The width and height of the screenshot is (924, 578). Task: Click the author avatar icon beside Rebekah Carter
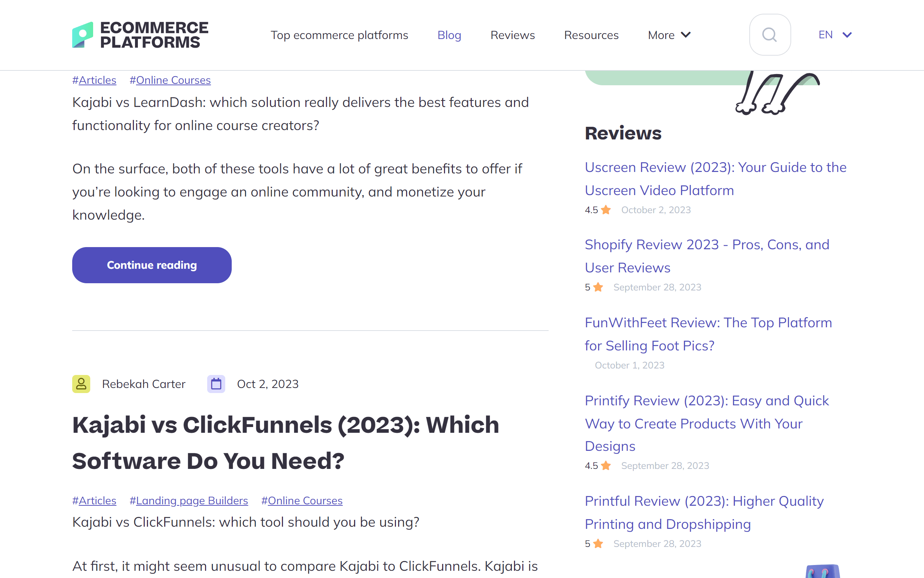81,384
